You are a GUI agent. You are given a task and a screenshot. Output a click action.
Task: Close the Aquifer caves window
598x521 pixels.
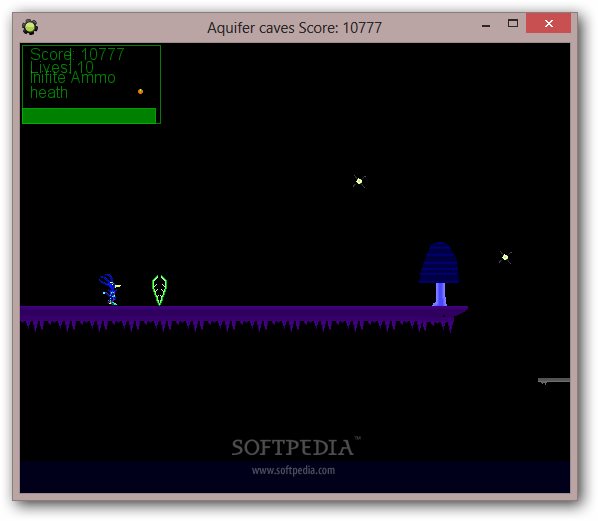[x=548, y=23]
